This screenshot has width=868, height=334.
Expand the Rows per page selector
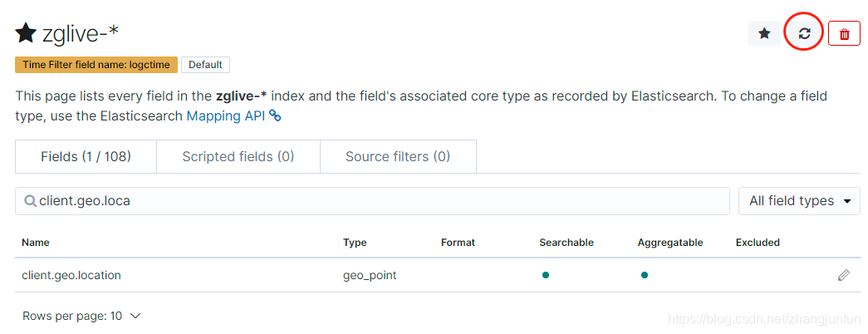click(81, 316)
